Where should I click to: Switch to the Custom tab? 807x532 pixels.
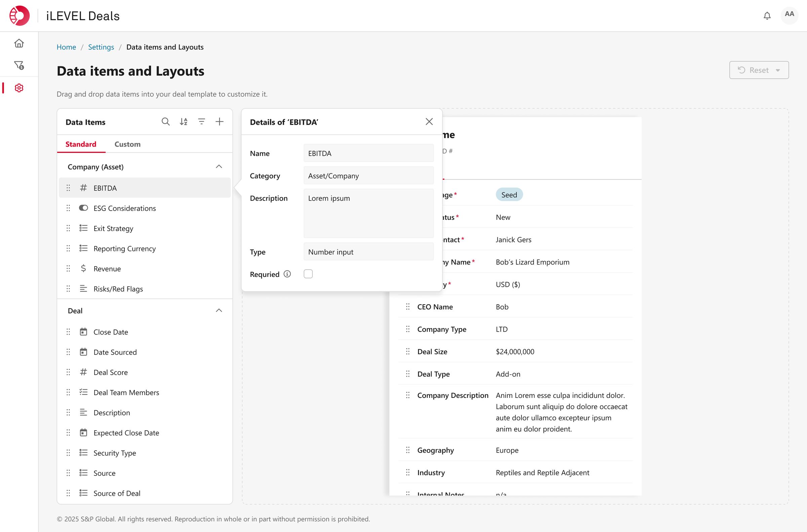click(127, 144)
